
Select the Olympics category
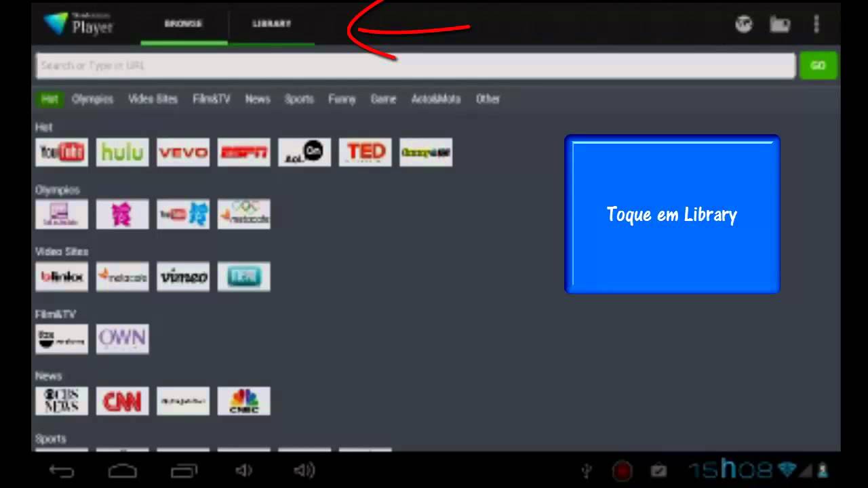pyautogui.click(x=92, y=99)
